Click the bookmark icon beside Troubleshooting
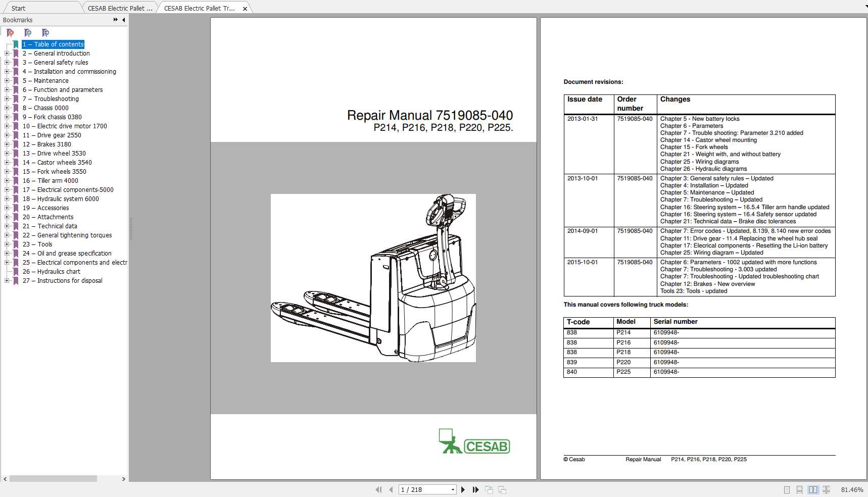Image resolution: width=868 pixels, height=497 pixels. click(16, 99)
